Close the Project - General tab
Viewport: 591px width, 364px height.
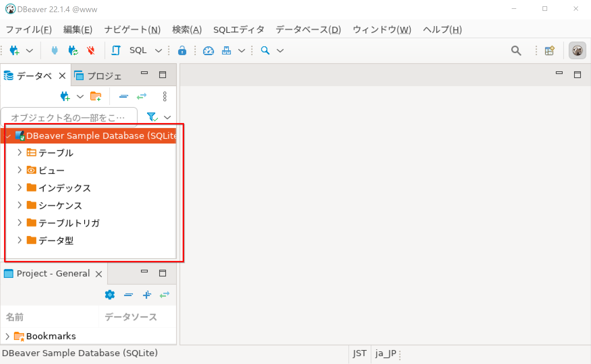click(99, 274)
